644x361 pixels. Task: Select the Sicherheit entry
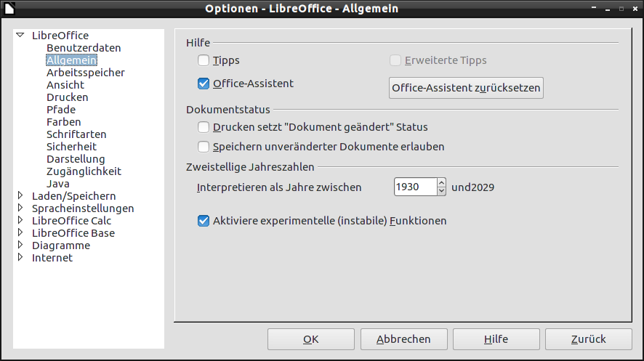point(71,147)
